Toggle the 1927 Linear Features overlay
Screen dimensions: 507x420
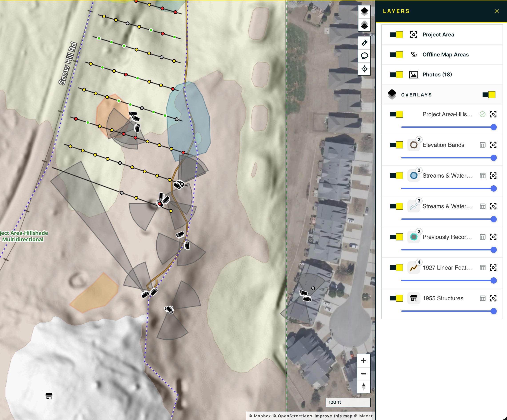(396, 268)
